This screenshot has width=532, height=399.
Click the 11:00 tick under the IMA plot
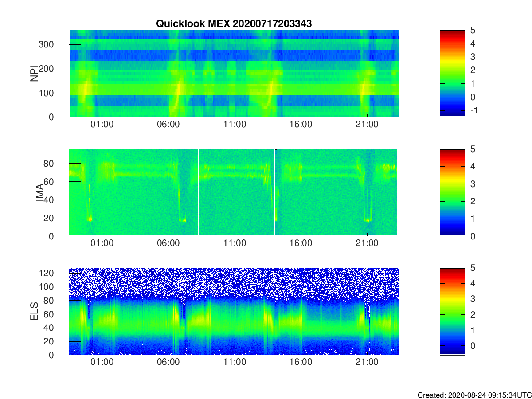coord(235,243)
